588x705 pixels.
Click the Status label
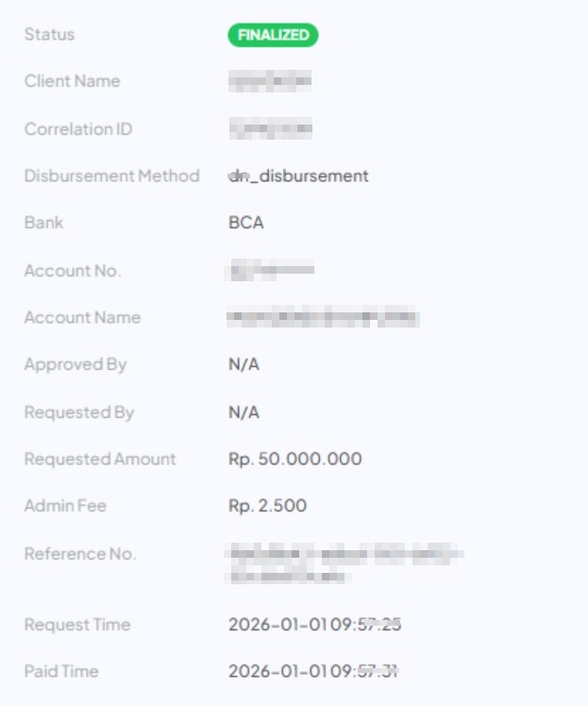[x=49, y=34]
